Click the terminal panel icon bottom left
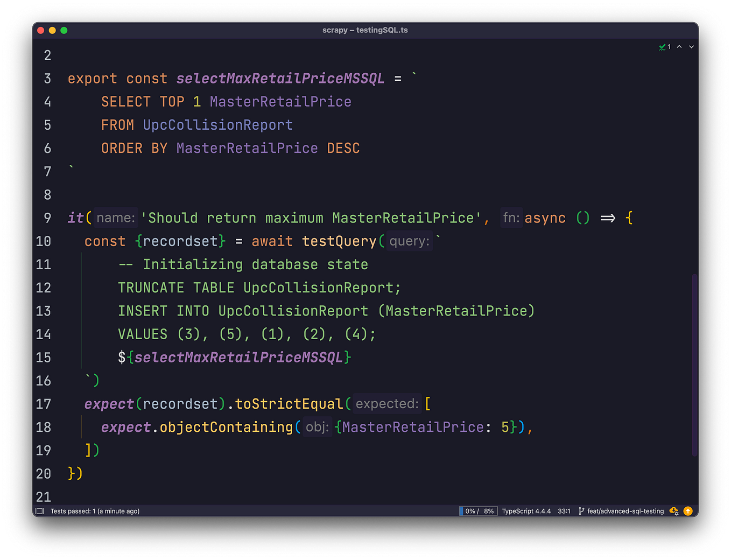The height and width of the screenshot is (560, 731). click(39, 510)
